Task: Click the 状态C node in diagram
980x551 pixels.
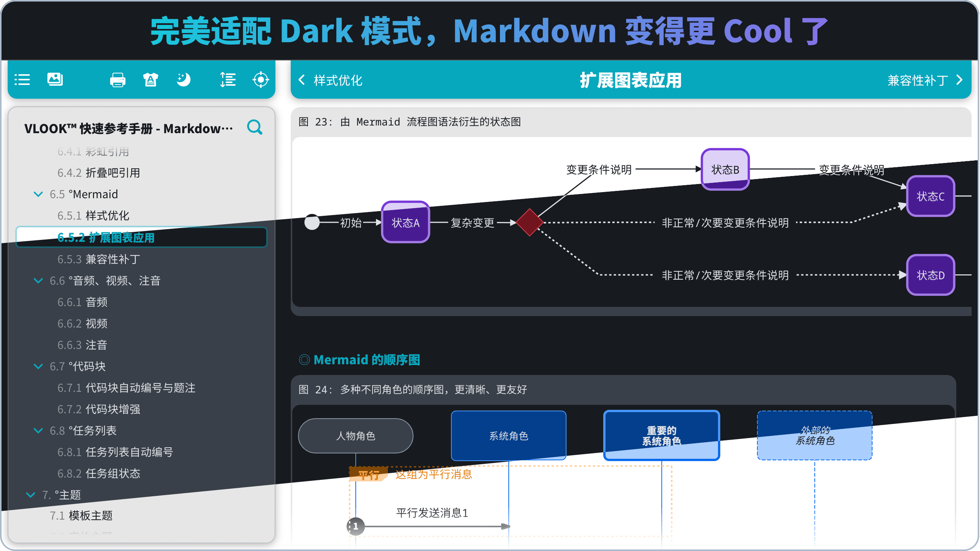Action: click(x=930, y=196)
